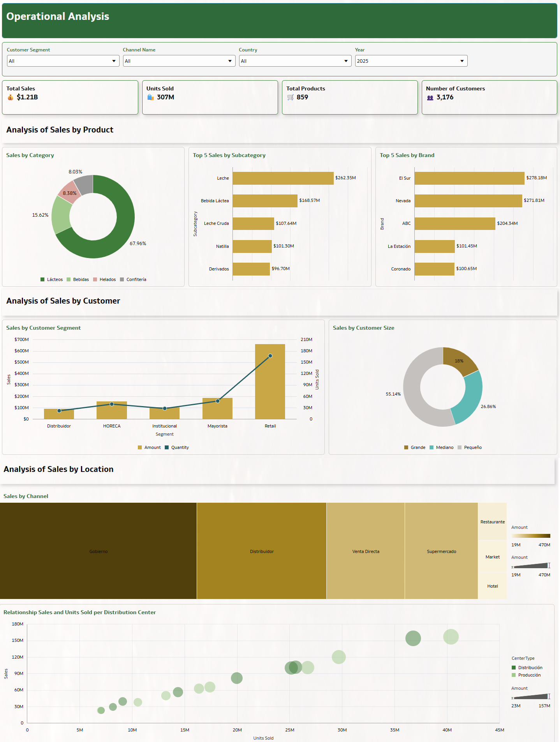The width and height of the screenshot is (560, 742).
Task: Click the cart icon in Total Products
Action: point(291,97)
